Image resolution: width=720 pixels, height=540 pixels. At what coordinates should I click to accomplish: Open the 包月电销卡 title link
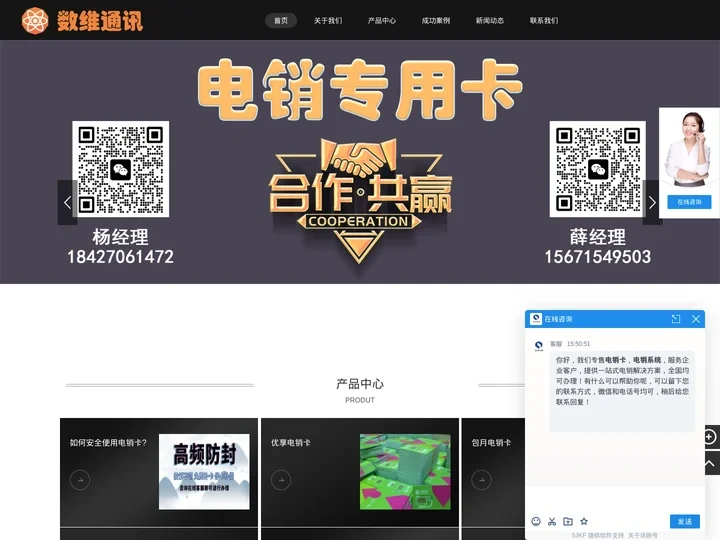tap(491, 443)
